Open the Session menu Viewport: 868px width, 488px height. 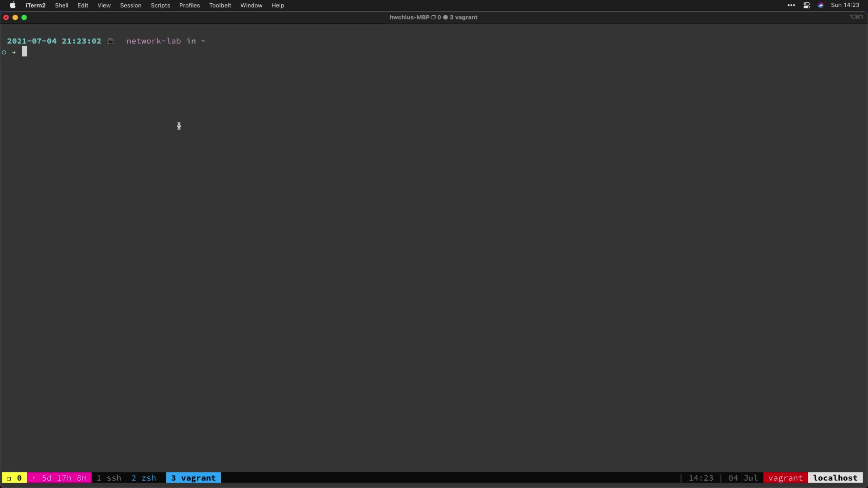click(x=130, y=5)
